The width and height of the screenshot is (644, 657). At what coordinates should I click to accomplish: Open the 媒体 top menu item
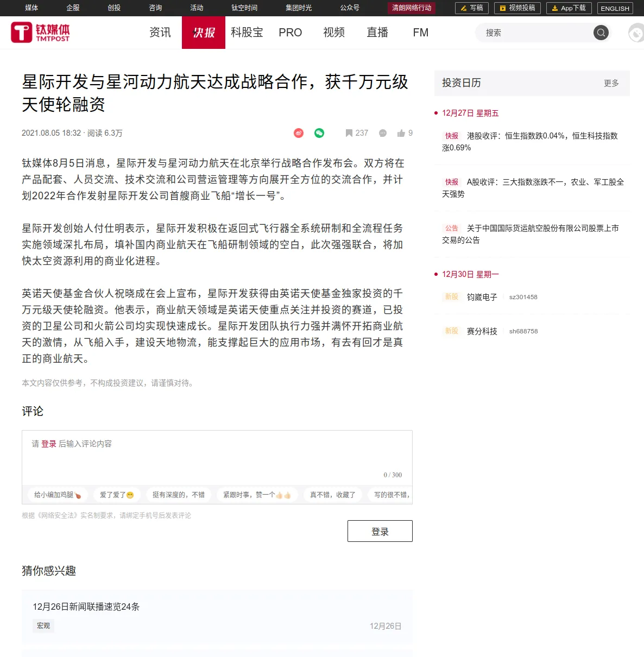[31, 8]
